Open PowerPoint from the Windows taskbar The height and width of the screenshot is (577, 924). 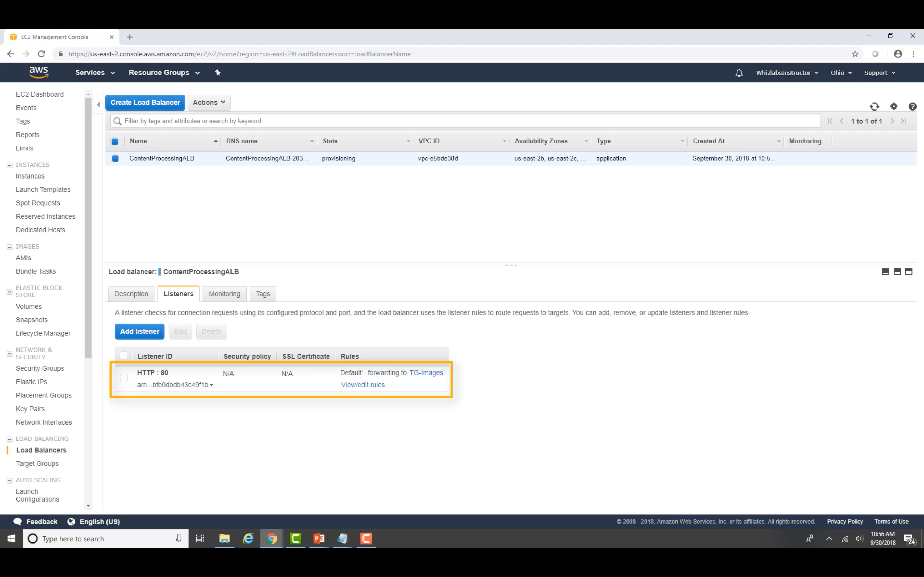[319, 538]
